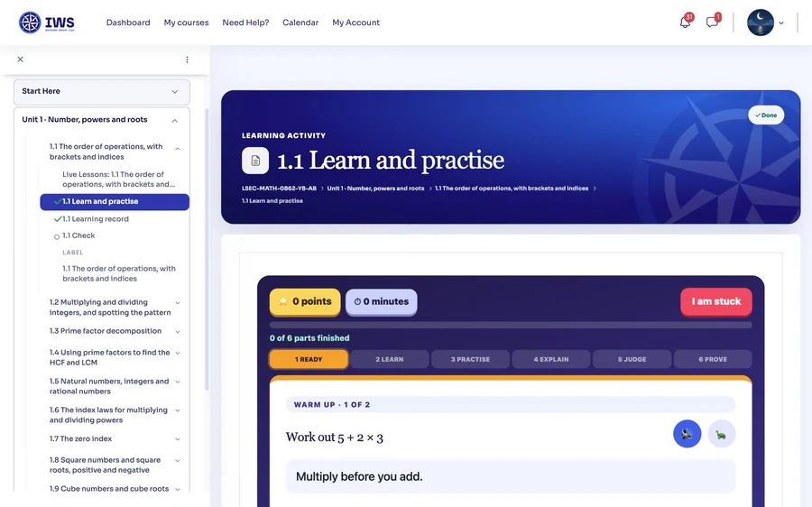
Task: Click Unit 1 breadcrumb link in banner
Action: pyautogui.click(x=375, y=189)
